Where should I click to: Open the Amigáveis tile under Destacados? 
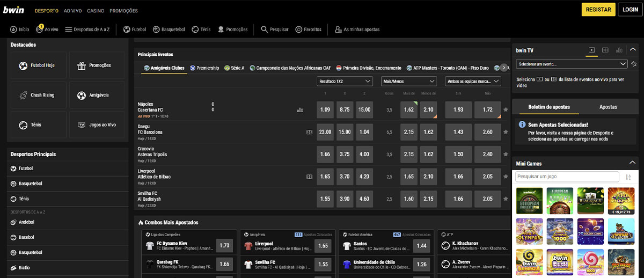pos(97,95)
